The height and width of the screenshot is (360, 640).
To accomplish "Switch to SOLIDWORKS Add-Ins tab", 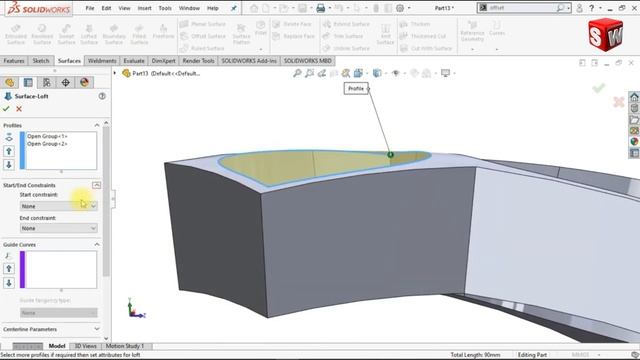I will click(249, 61).
